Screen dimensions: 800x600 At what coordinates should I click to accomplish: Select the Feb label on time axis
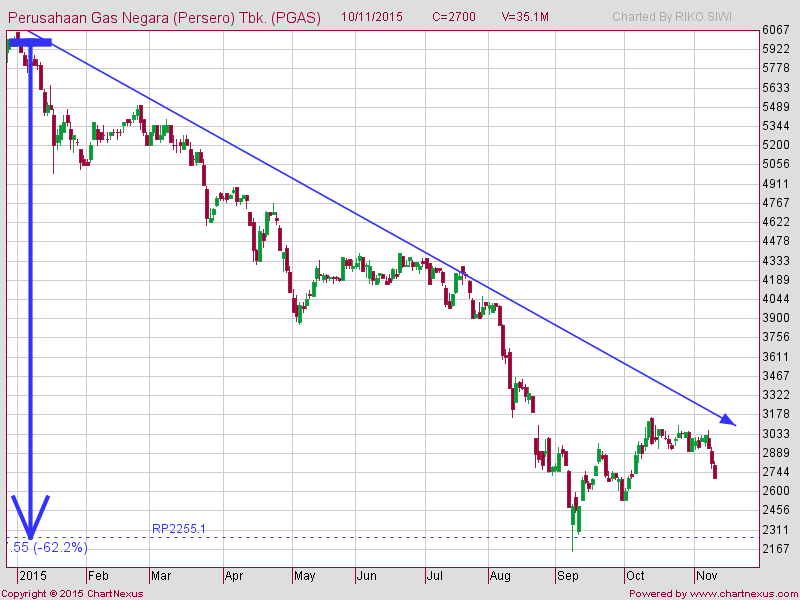[98, 576]
